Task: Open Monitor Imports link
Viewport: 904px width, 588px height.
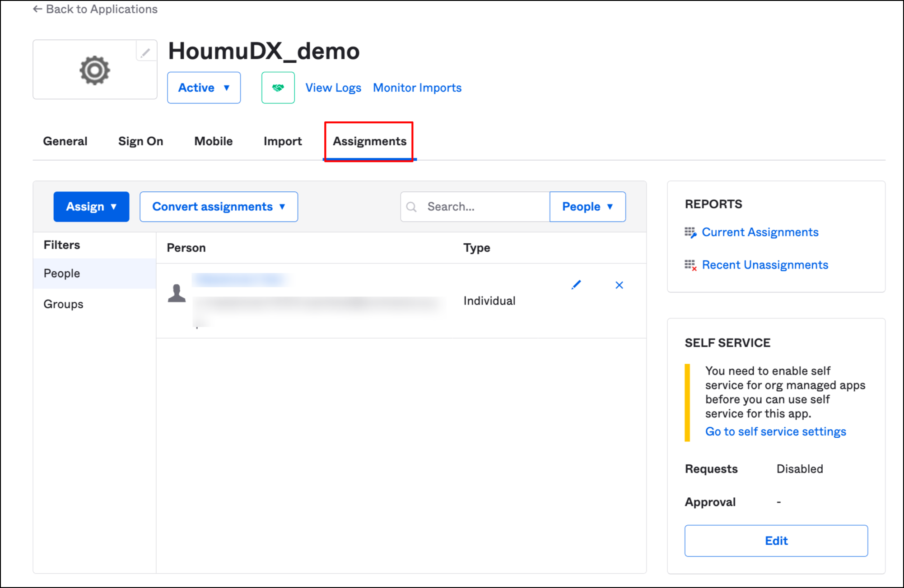Action: pyautogui.click(x=417, y=88)
